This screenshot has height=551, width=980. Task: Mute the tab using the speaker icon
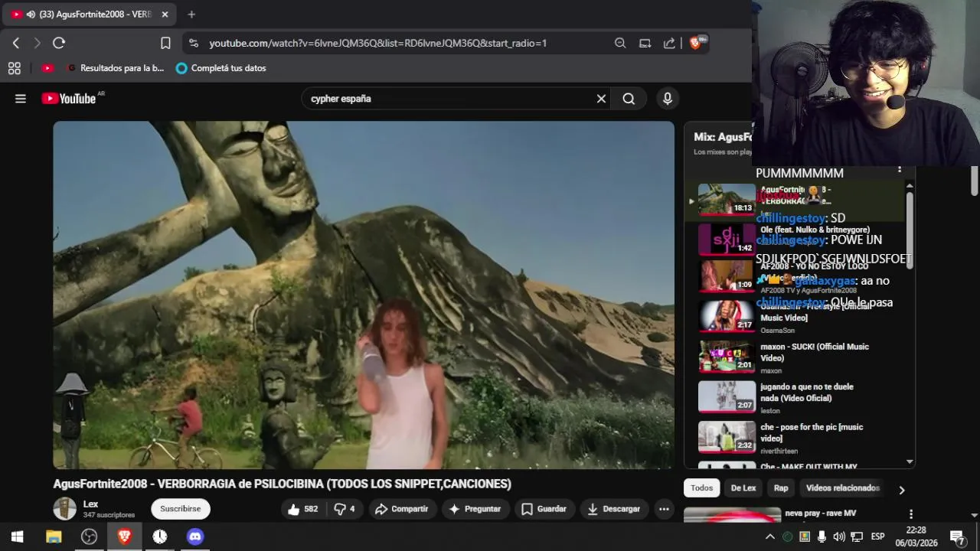pyautogui.click(x=31, y=15)
